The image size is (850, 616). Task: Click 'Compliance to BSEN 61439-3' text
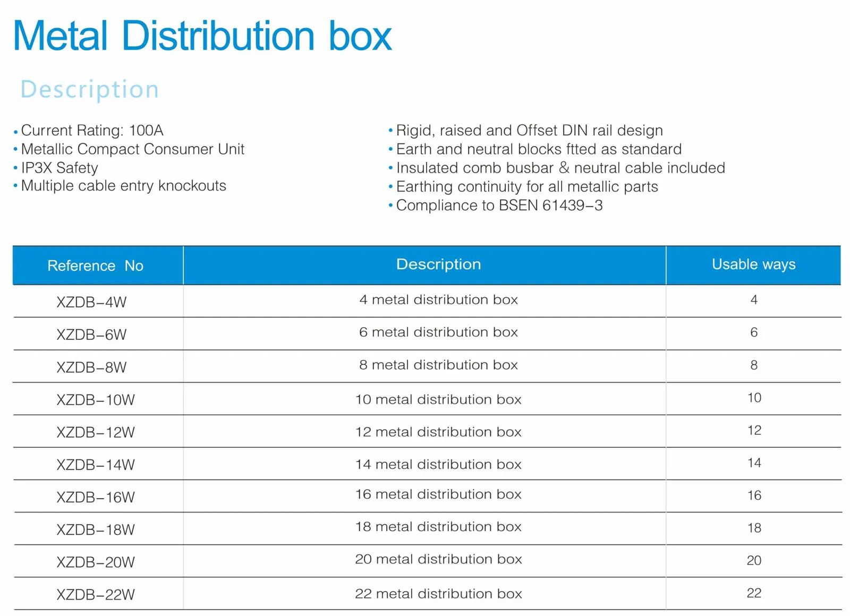click(499, 206)
